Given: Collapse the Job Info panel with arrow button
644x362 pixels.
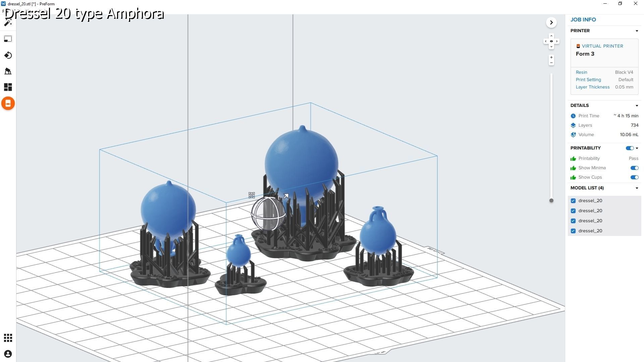Looking at the screenshot, I should coord(551,22).
